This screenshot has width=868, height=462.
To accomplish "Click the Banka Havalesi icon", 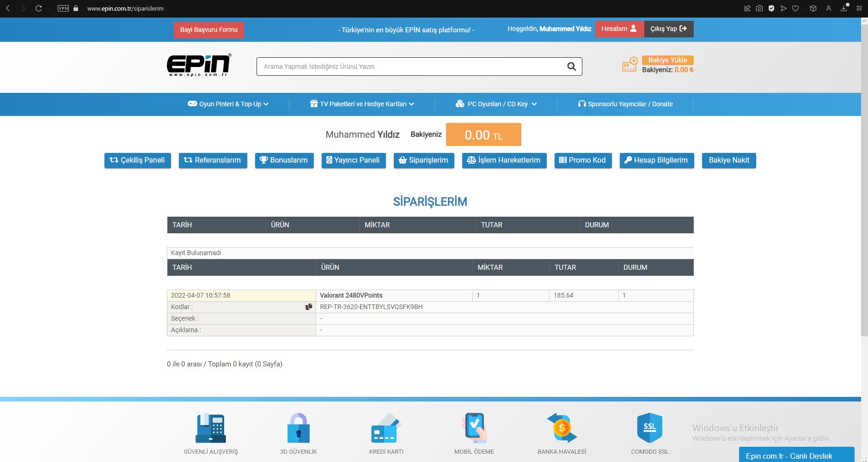I will pyautogui.click(x=562, y=428).
